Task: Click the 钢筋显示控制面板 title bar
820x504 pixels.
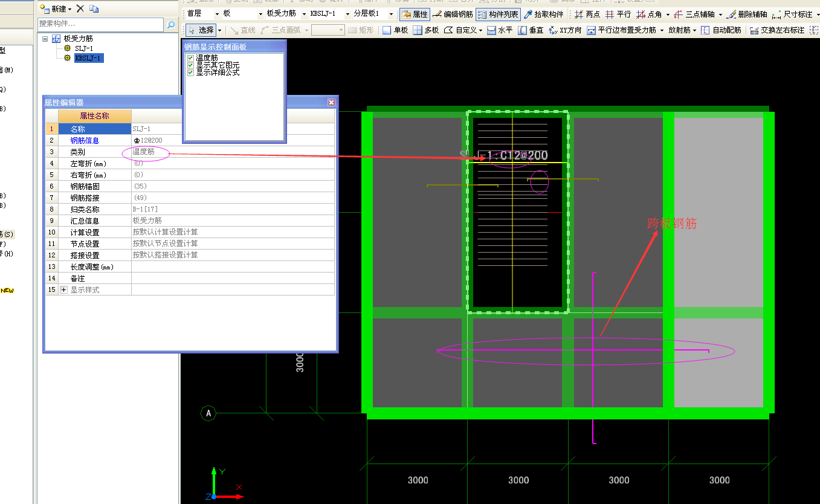Action: [234, 46]
